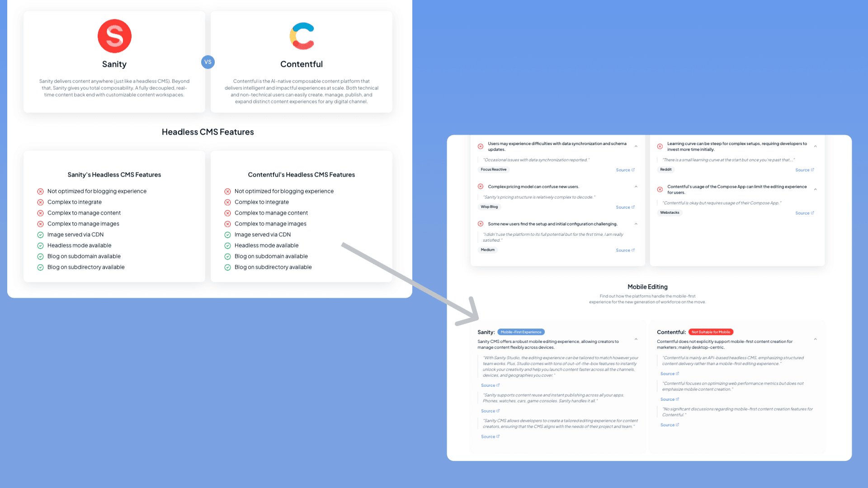Click the Not Suitable for Mobile badge for Contentful
868x488 pixels.
click(x=711, y=331)
